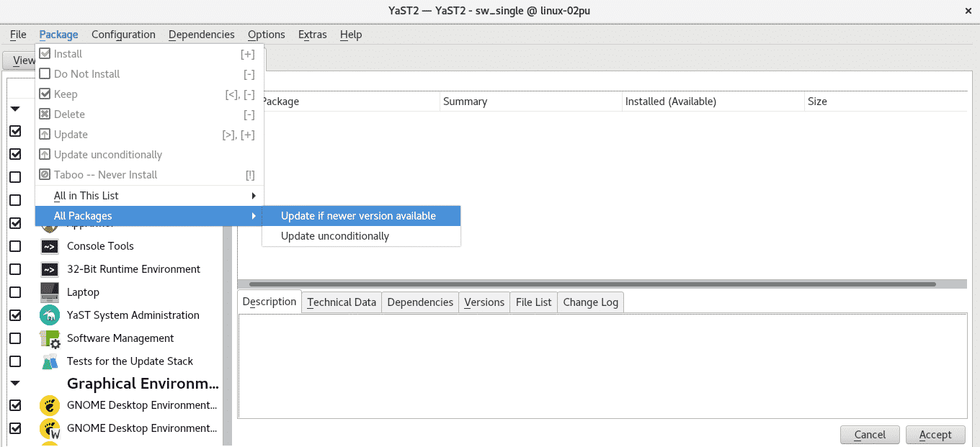Select the 'Software Management' label
Screen dimensions: 980x447
click(120, 338)
